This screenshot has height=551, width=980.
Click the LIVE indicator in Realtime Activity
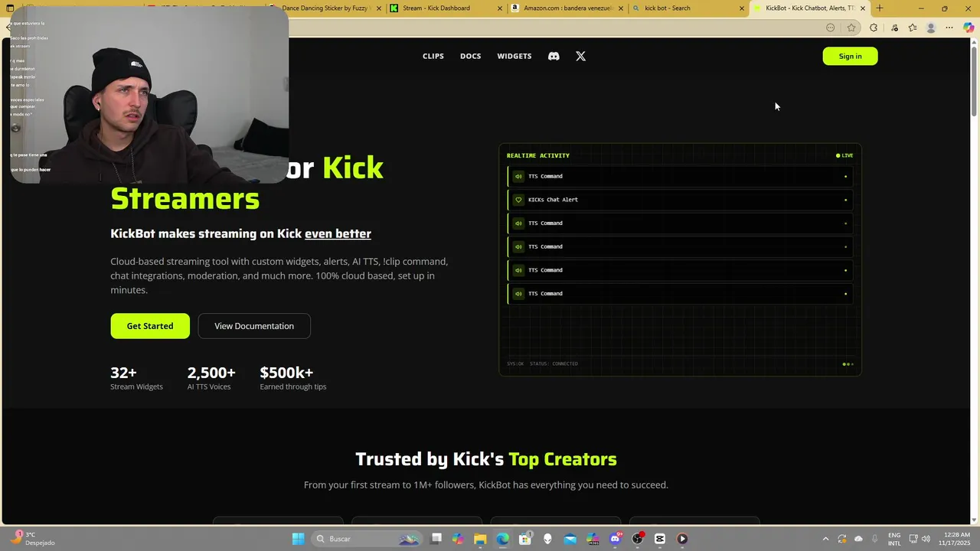click(x=844, y=155)
